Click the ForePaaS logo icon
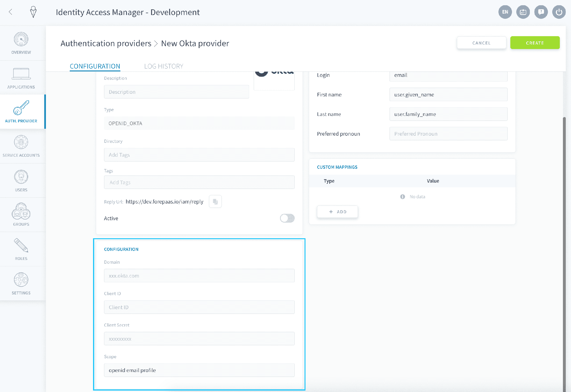This screenshot has width=571, height=392. pos(33,12)
